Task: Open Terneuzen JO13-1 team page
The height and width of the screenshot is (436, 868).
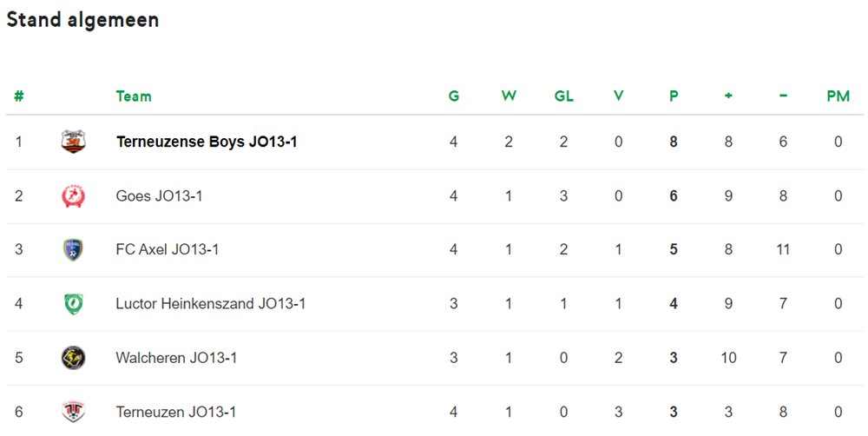Action: click(x=175, y=412)
